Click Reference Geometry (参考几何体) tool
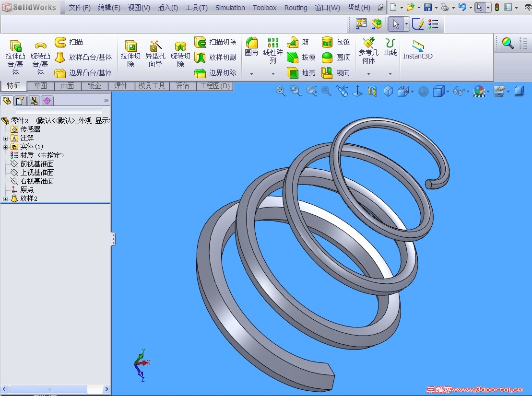Screen dimensions: 532x396 point(368,51)
